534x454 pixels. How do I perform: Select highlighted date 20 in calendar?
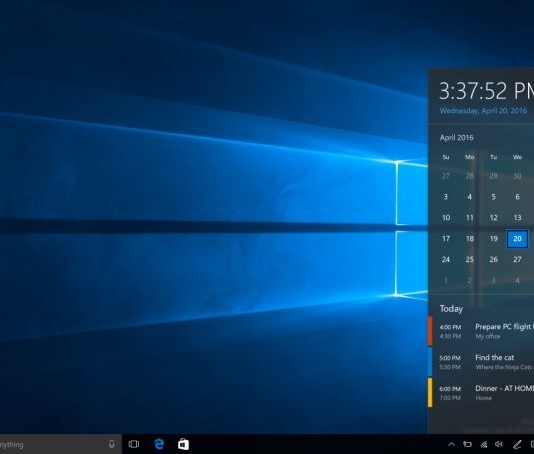coord(517,239)
